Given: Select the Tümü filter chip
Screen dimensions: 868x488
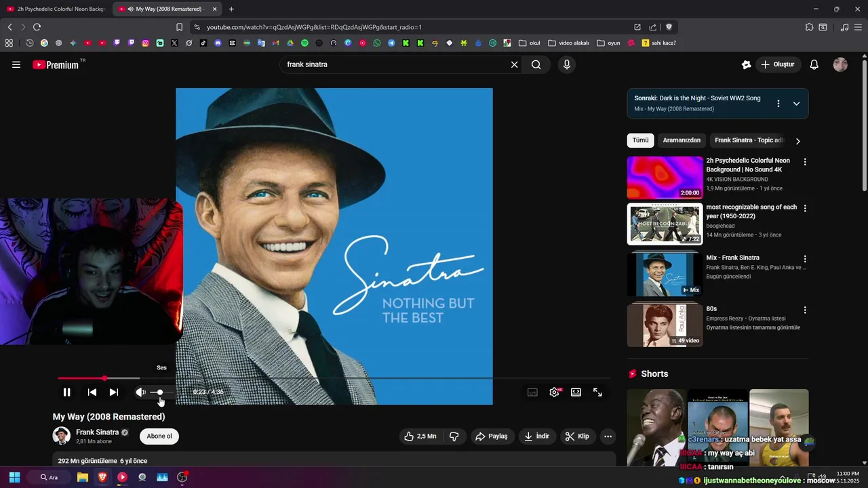Looking at the screenshot, I should [640, 140].
